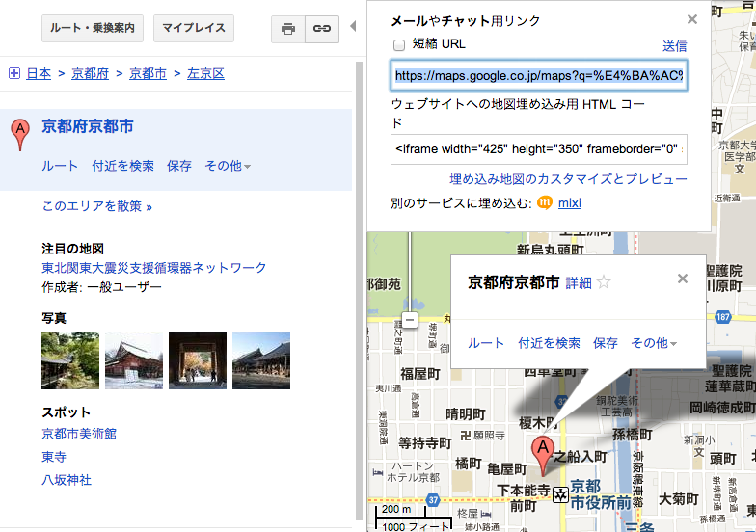756x532 pixels.
Task: Click the left panel vertical scrollbar
Action: pyautogui.click(x=359, y=291)
